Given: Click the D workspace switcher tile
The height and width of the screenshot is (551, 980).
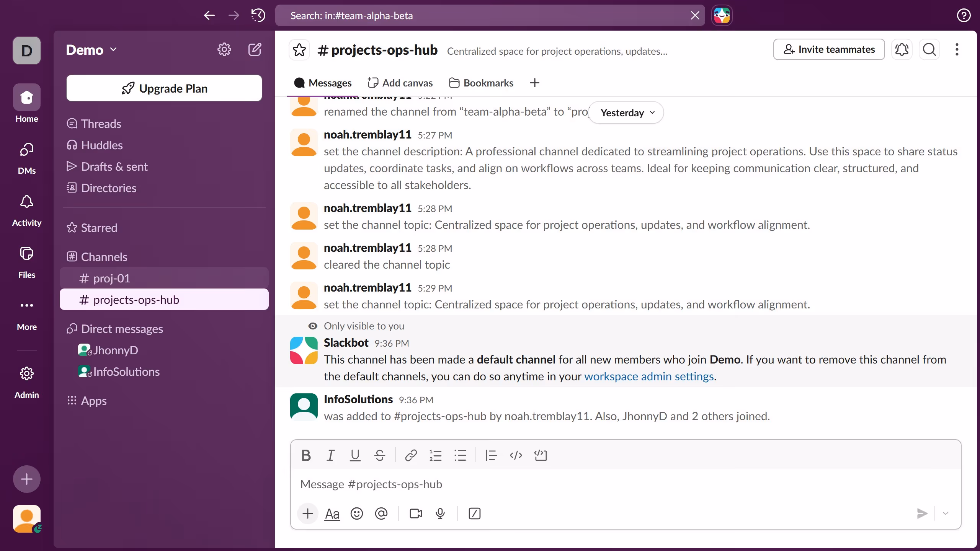Looking at the screenshot, I should [27, 50].
